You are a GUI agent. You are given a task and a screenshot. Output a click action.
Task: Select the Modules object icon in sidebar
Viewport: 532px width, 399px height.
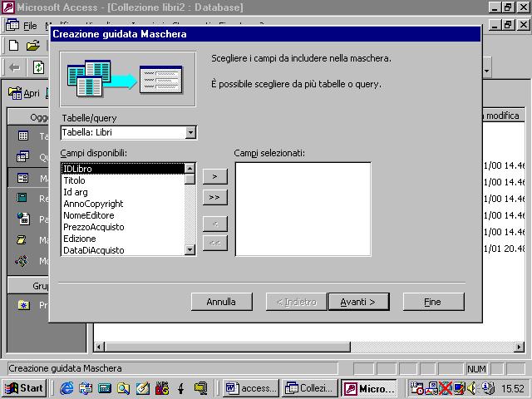[x=22, y=261]
